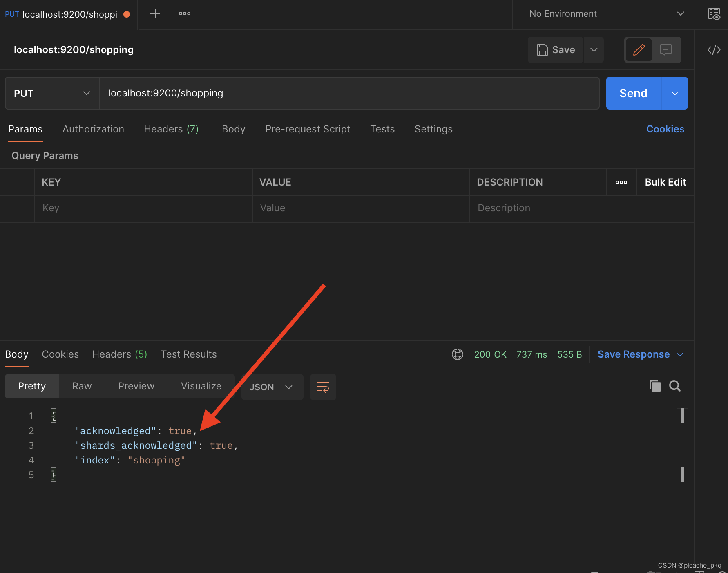This screenshot has width=728, height=573.
Task: Click the request URL input field
Action: coord(349,93)
